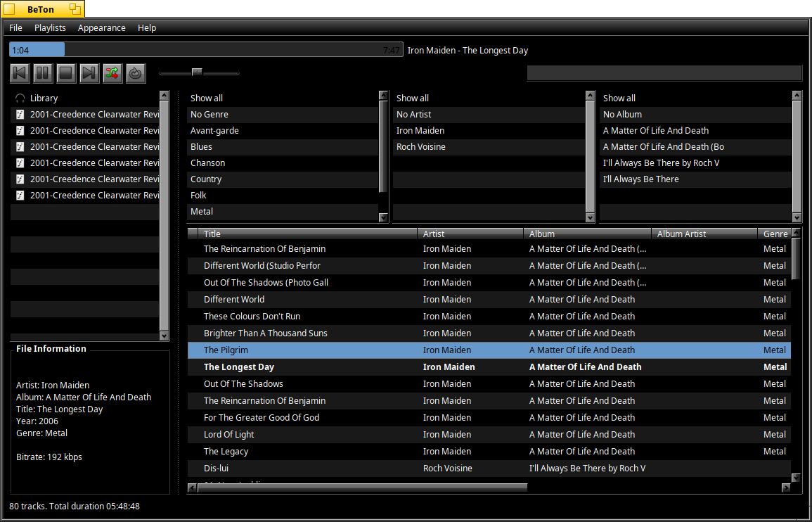This screenshot has height=522, width=812.
Task: Open the Playlists menu
Action: 50,28
